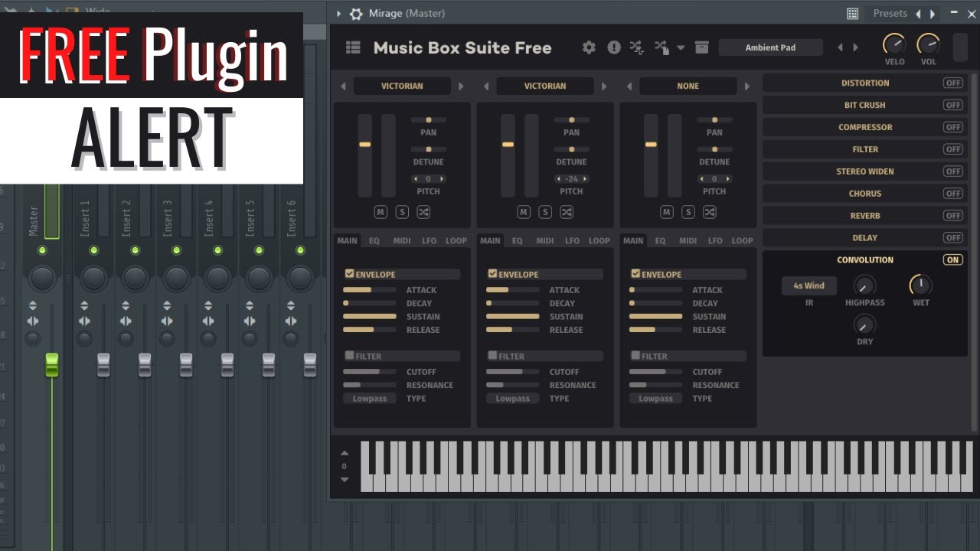This screenshot has height=551, width=980.
Task: Shift keyboard octave up arrow
Action: pyautogui.click(x=345, y=453)
